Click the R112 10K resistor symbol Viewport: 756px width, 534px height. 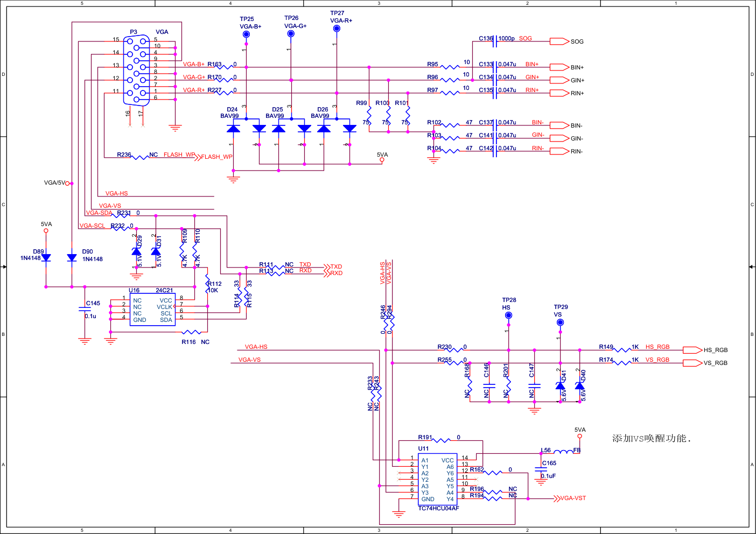click(x=207, y=284)
